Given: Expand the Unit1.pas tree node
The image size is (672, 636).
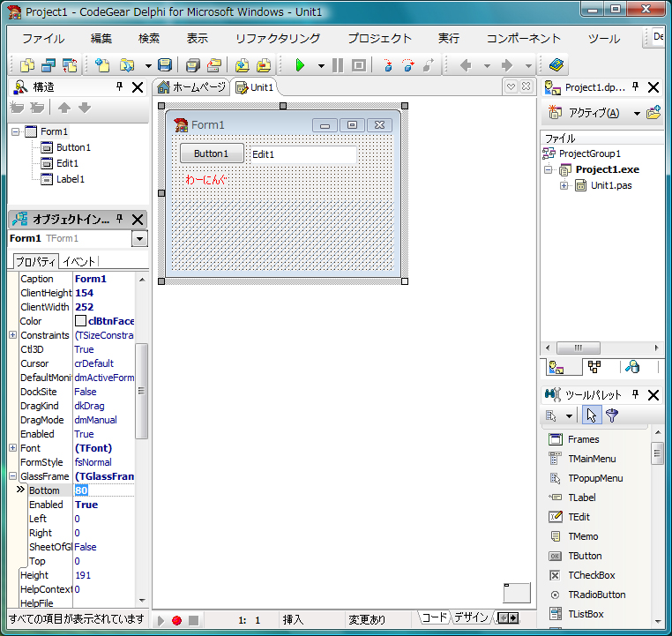Looking at the screenshot, I should click(x=564, y=185).
